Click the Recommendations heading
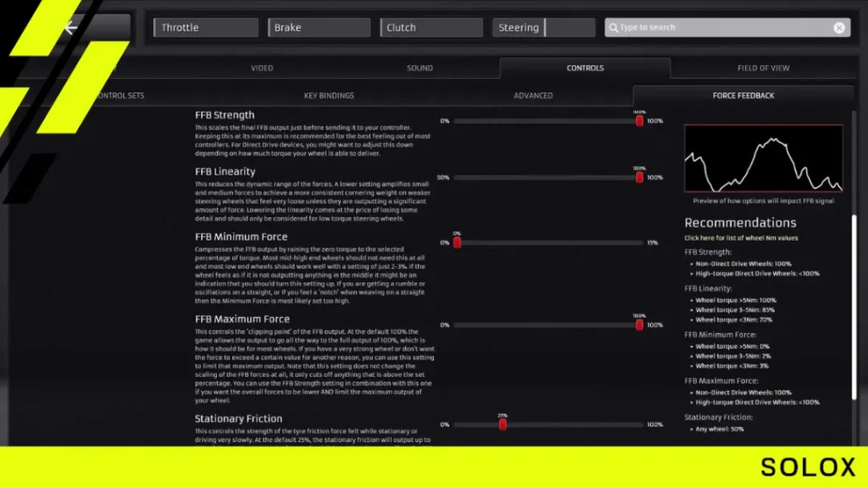Image resolution: width=868 pixels, height=488 pixels. pyautogui.click(x=740, y=223)
